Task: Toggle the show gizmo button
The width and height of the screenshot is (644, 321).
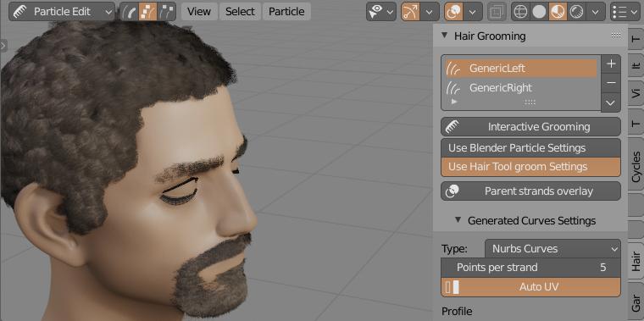Action: (x=410, y=12)
